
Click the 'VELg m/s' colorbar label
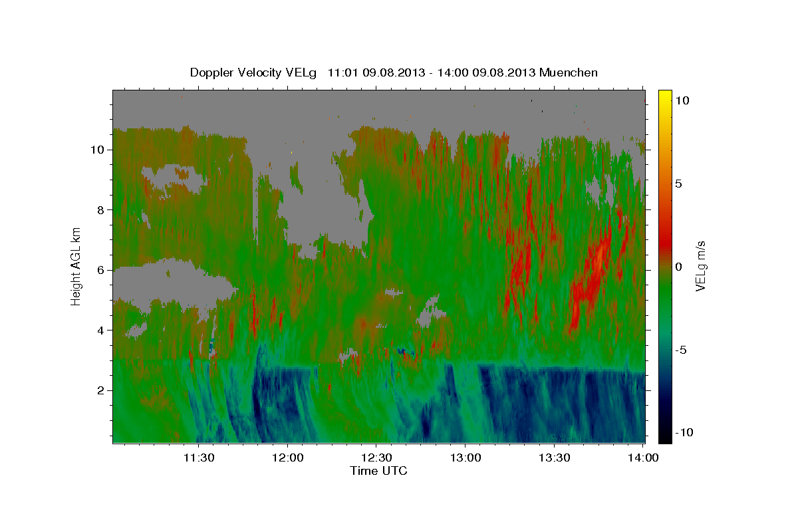701,265
